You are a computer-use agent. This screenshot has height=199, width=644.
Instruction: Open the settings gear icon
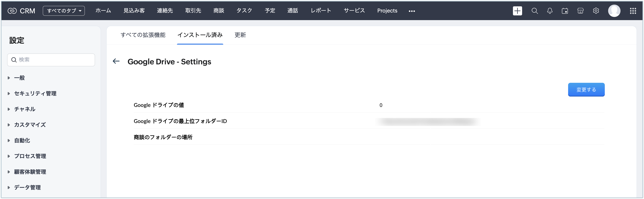click(x=596, y=11)
